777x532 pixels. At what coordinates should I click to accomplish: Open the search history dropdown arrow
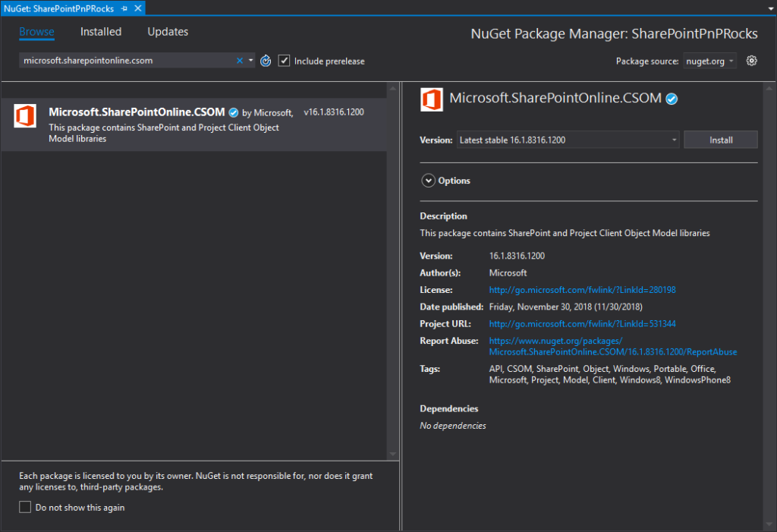[250, 61]
